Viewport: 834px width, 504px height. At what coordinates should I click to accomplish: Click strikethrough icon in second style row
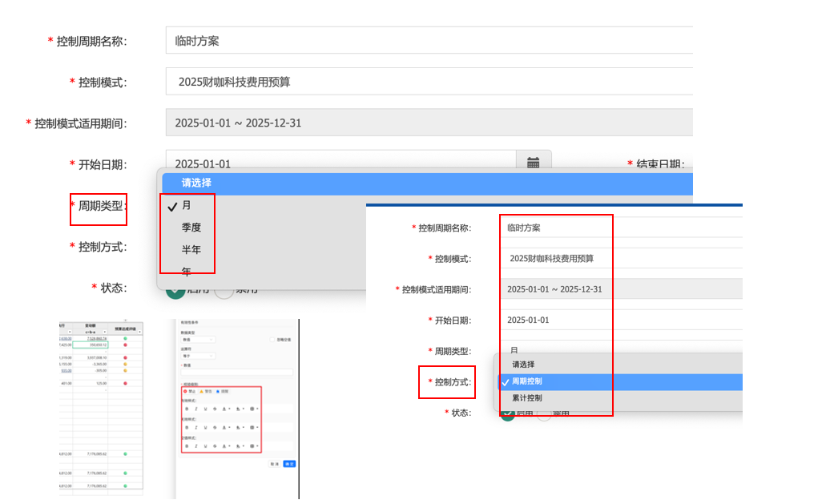(215, 427)
